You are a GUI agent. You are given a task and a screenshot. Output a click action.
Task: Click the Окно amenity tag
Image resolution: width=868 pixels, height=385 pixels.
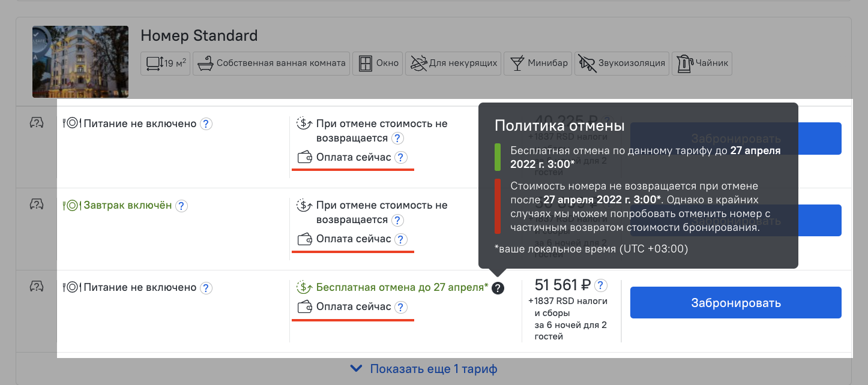pyautogui.click(x=379, y=64)
